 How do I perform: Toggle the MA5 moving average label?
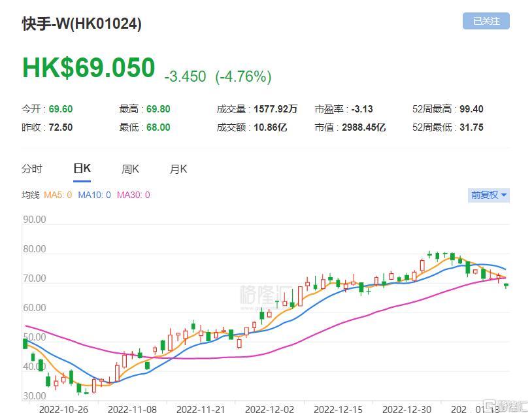58,195
